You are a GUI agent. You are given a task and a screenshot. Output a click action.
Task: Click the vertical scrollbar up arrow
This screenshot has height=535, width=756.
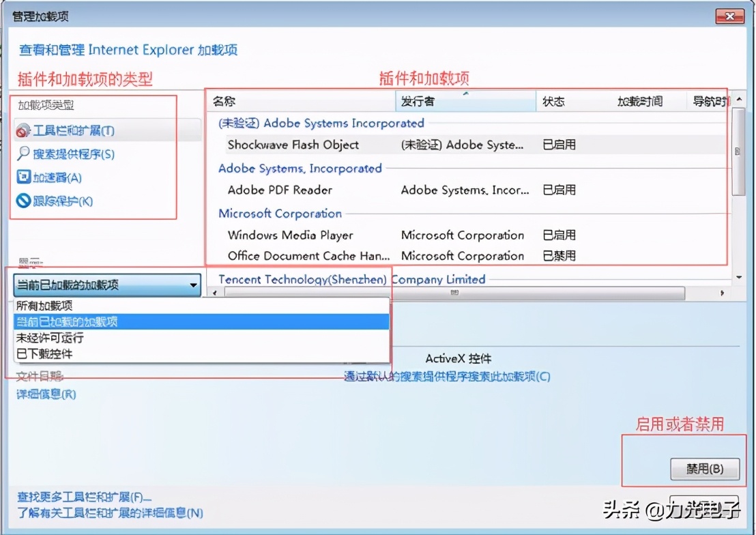(739, 100)
